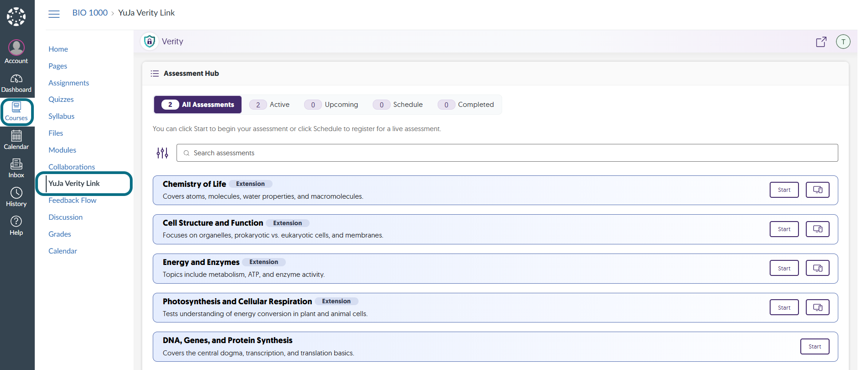Select YuJa Verity Link in course navigation
The width and height of the screenshot is (868, 370).
pyautogui.click(x=74, y=183)
